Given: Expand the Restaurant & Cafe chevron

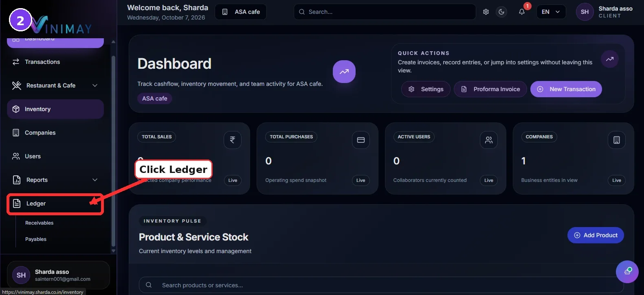Looking at the screenshot, I should point(95,85).
